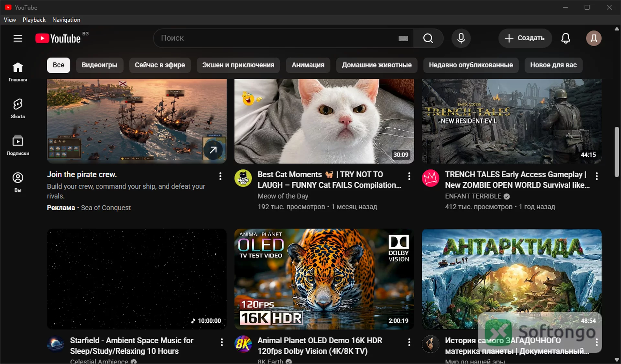621x364 pixels.
Task: Select the Анимация filter chip
Action: (x=308, y=65)
